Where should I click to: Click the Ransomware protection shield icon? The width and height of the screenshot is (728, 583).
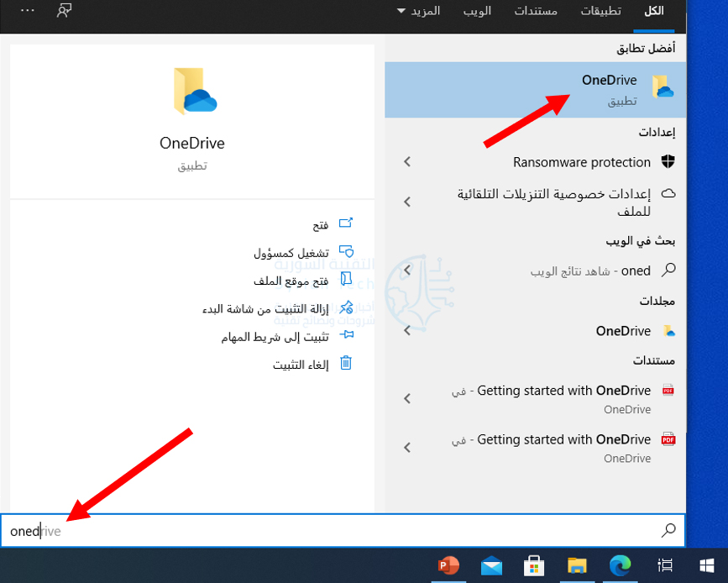click(668, 161)
